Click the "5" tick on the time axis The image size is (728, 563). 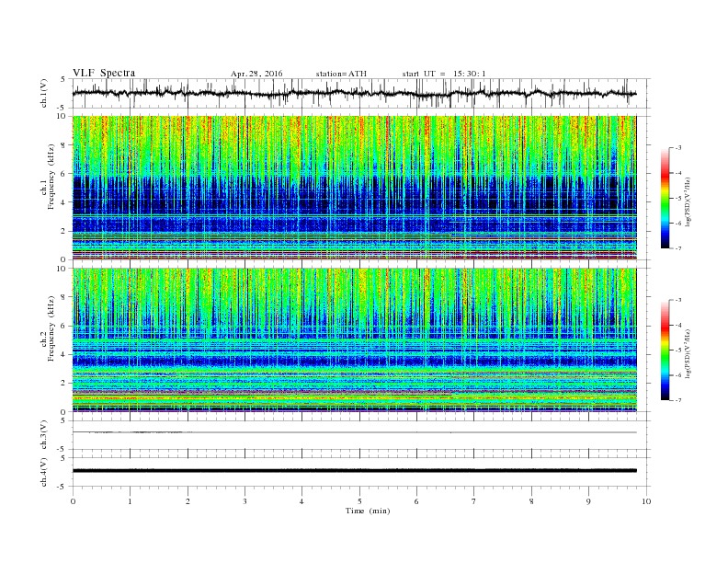(359, 501)
